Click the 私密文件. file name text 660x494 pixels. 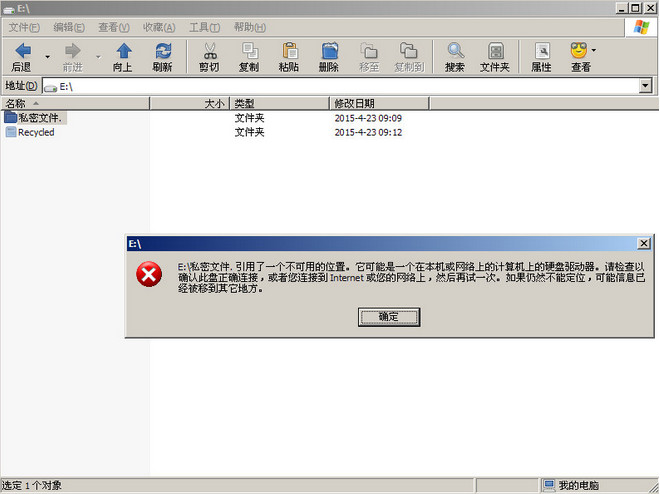[x=40, y=118]
